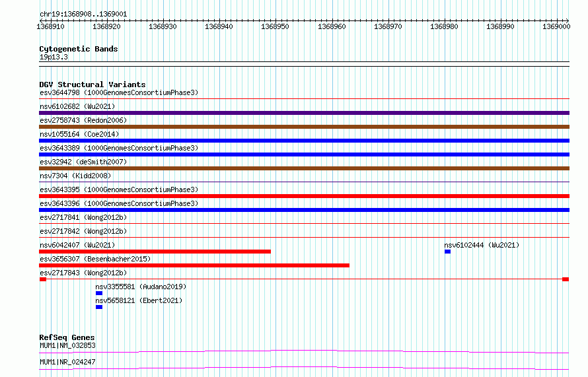588x377 pixels.
Task: Select the red esv3656307 variant bar
Action: (x=194, y=265)
